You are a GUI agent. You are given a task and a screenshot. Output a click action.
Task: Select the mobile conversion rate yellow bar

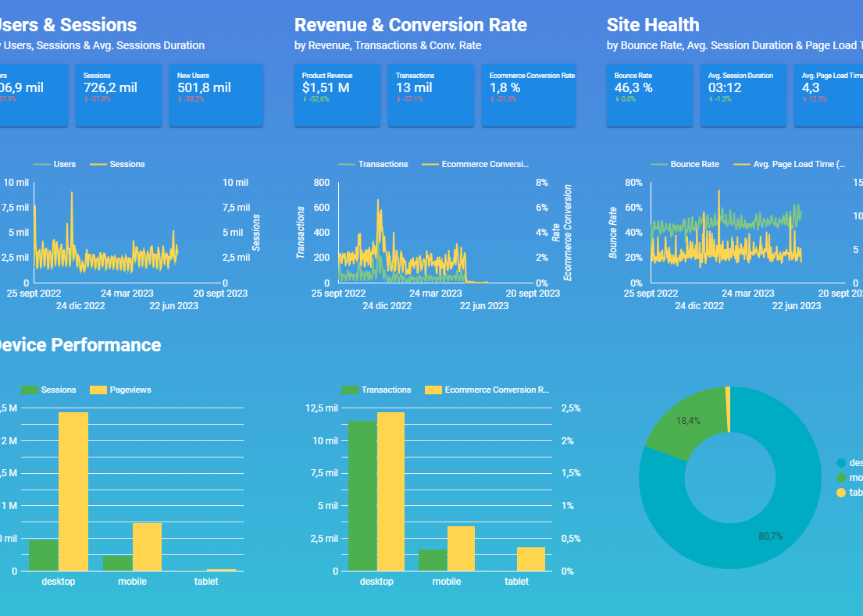pos(462,548)
